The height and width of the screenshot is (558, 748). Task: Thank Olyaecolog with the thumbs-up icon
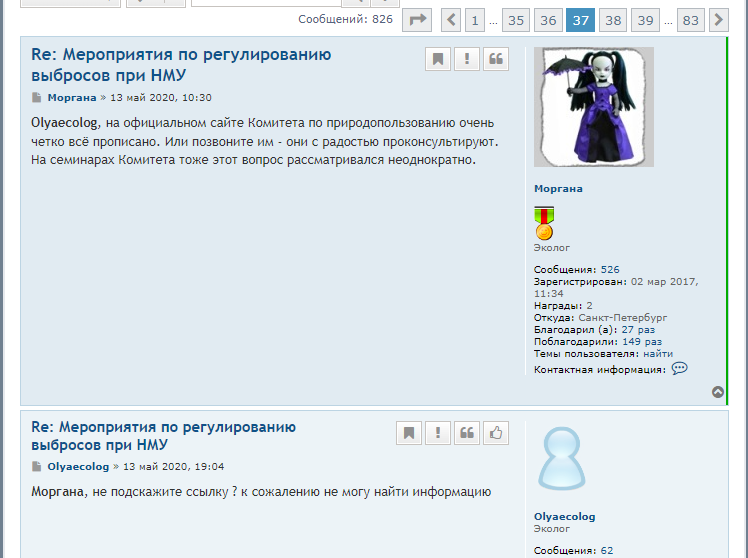tap(496, 433)
